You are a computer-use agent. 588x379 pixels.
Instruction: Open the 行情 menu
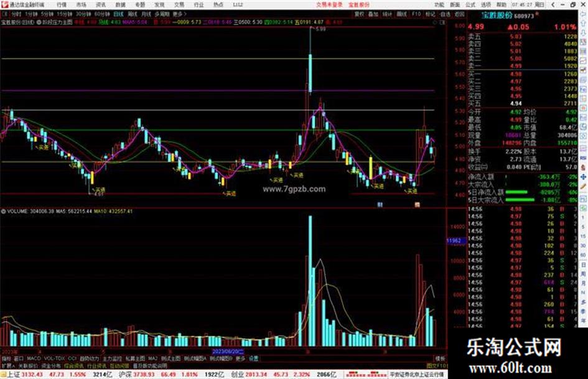[62, 5]
